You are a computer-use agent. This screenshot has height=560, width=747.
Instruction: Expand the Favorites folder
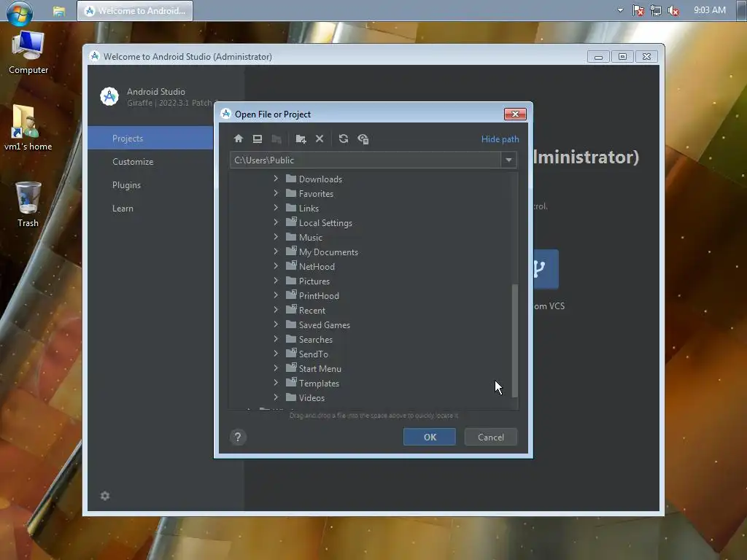276,193
